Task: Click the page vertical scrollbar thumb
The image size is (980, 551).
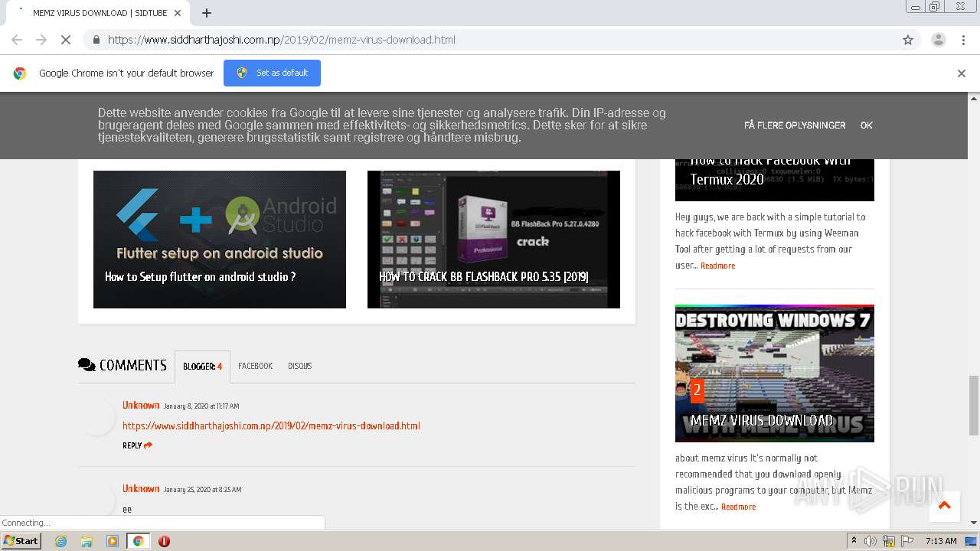Action: [x=974, y=405]
